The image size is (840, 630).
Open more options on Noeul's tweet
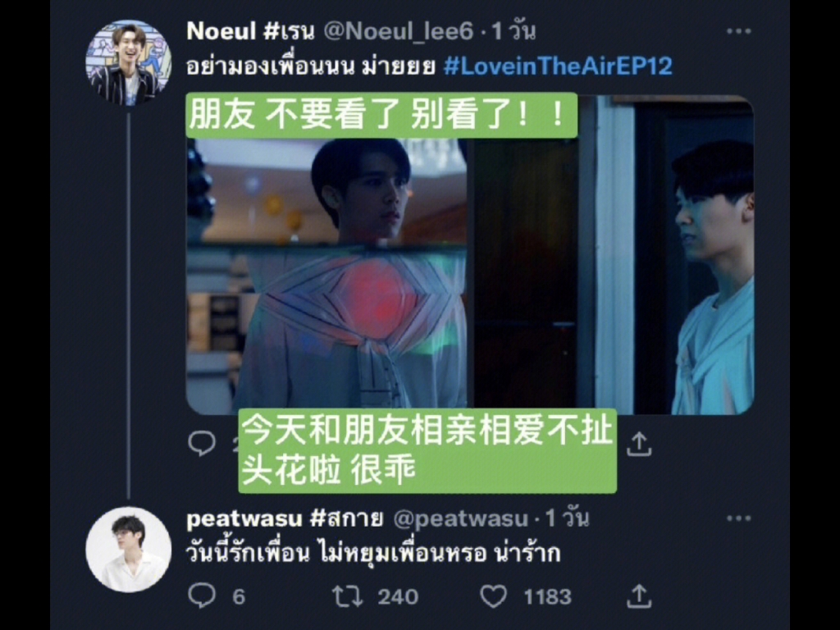point(739,32)
